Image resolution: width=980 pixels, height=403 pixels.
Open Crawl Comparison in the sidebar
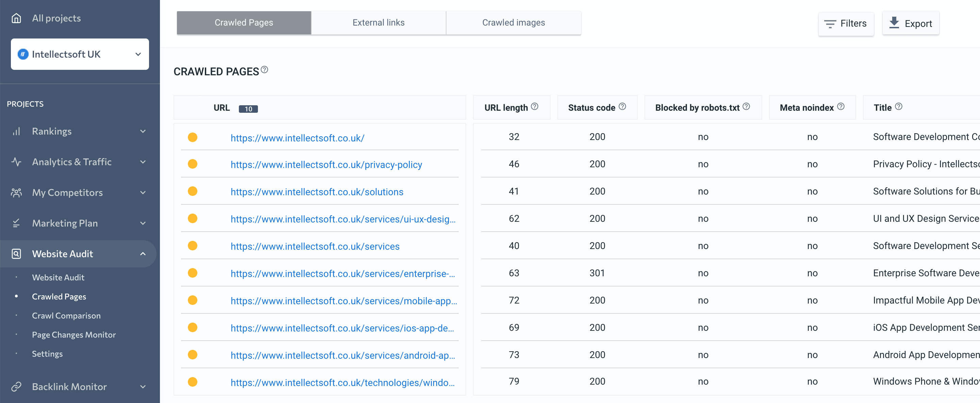[x=66, y=316]
